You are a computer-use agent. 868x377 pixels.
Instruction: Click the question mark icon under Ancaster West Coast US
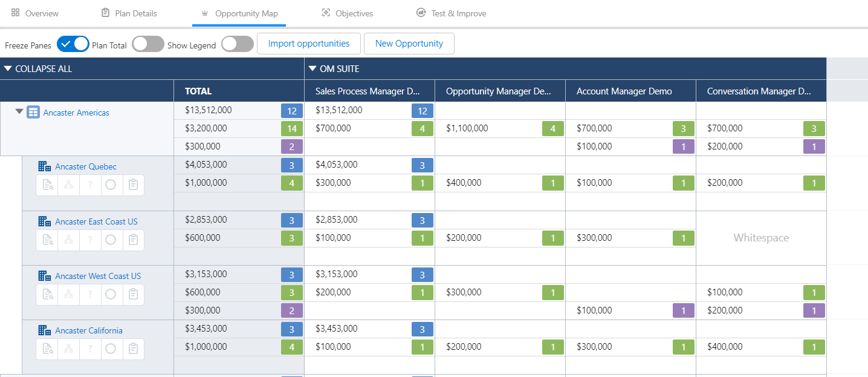click(x=89, y=295)
